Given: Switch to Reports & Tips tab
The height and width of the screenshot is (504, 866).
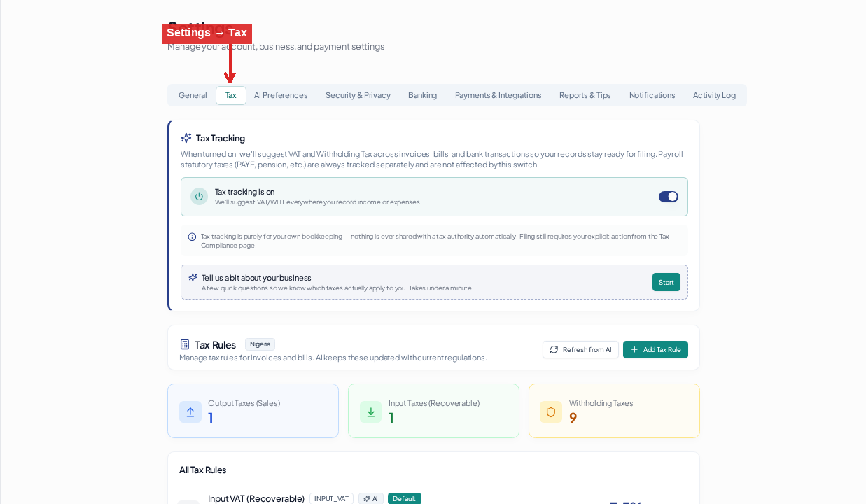Looking at the screenshot, I should (x=585, y=95).
